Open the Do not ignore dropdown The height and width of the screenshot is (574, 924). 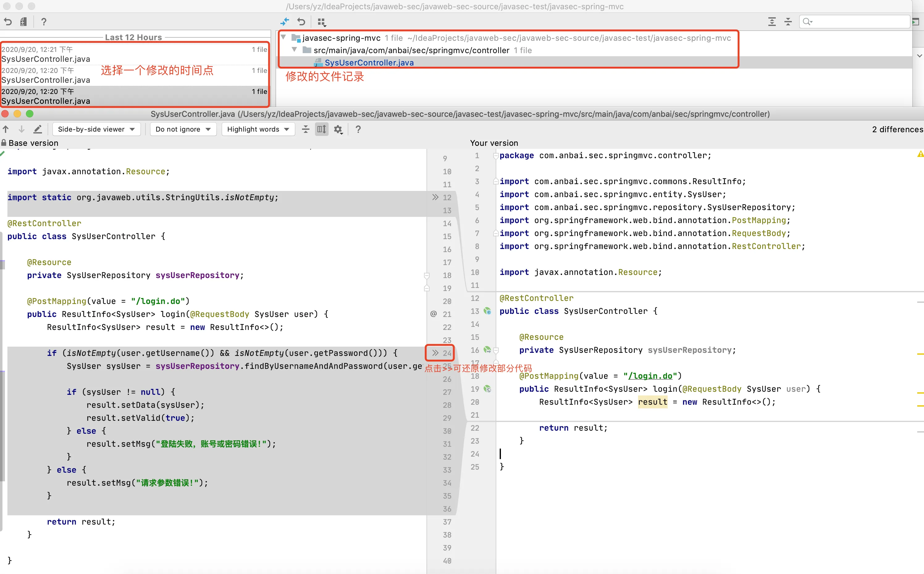[183, 129]
